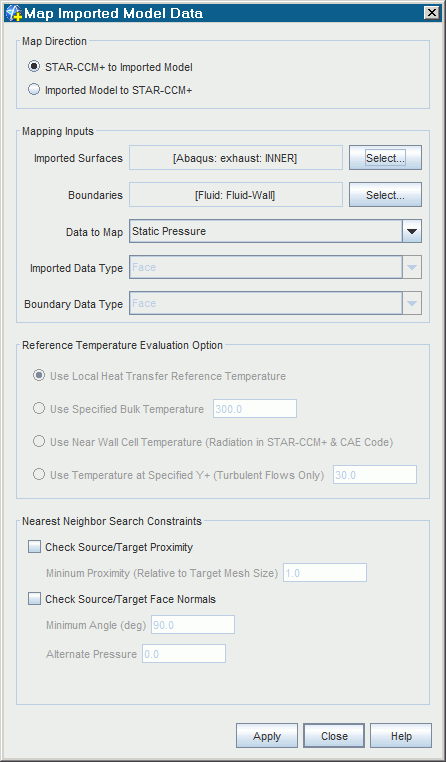Open the Data to Map dropdown arrow

[412, 231]
